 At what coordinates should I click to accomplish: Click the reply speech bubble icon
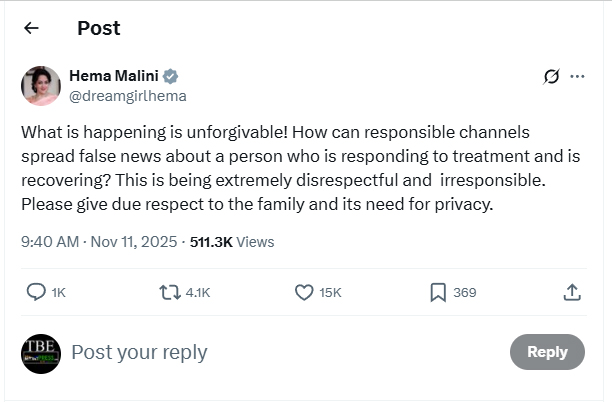click(x=36, y=292)
